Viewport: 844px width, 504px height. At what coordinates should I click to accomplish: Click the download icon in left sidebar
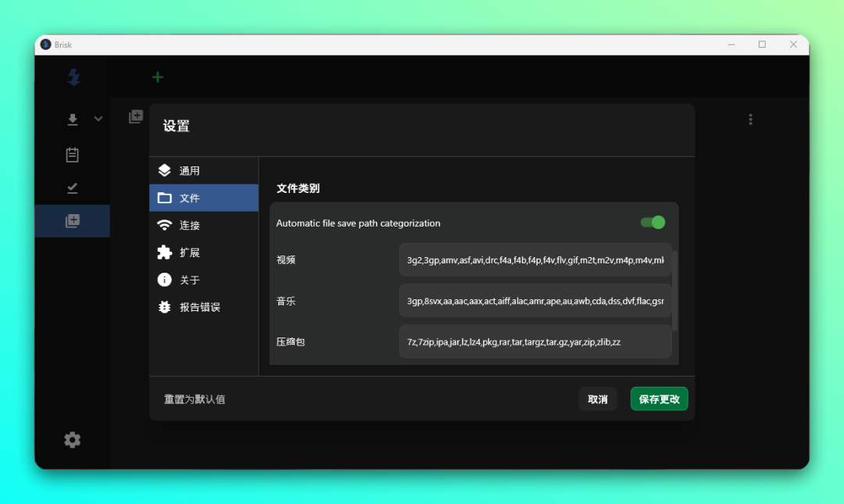click(x=73, y=120)
